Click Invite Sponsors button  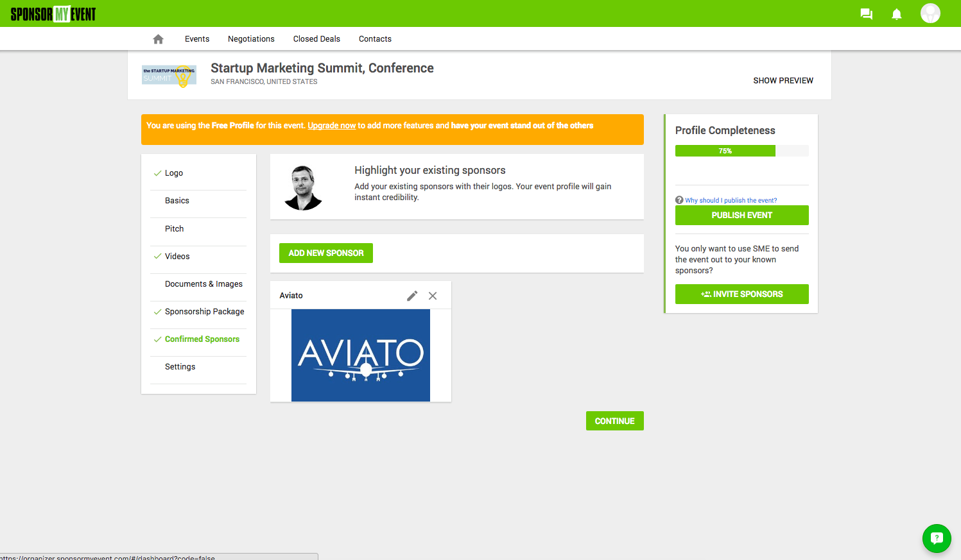742,294
